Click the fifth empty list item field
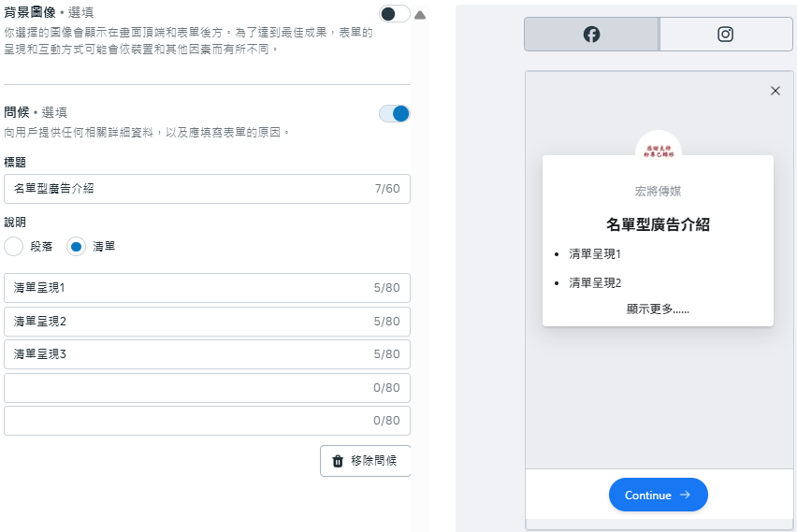797x532 pixels. (x=187, y=421)
